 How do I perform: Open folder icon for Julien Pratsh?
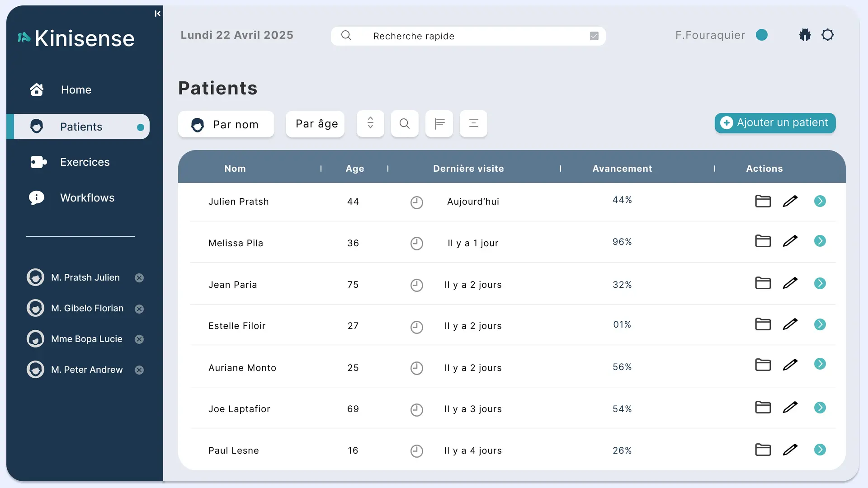coord(763,201)
